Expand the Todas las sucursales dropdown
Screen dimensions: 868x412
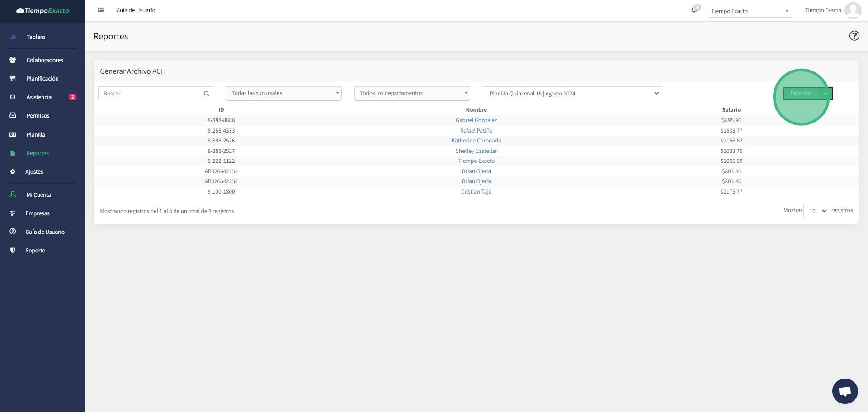coord(283,93)
